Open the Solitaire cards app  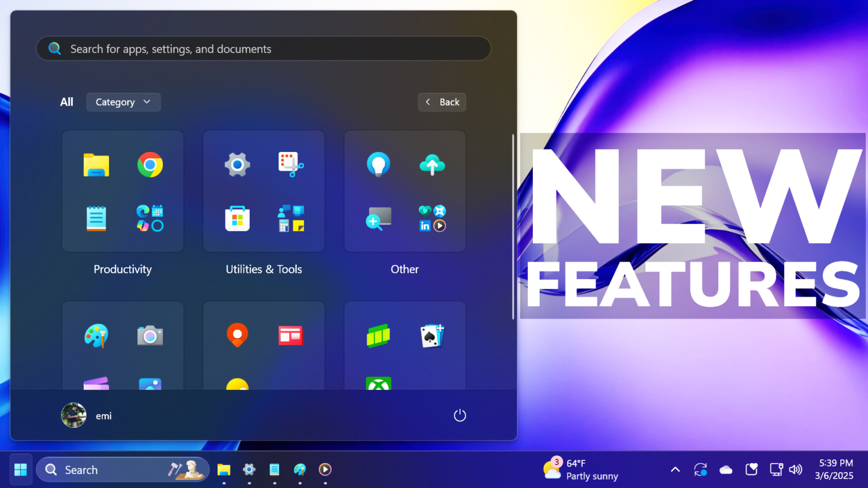point(432,336)
